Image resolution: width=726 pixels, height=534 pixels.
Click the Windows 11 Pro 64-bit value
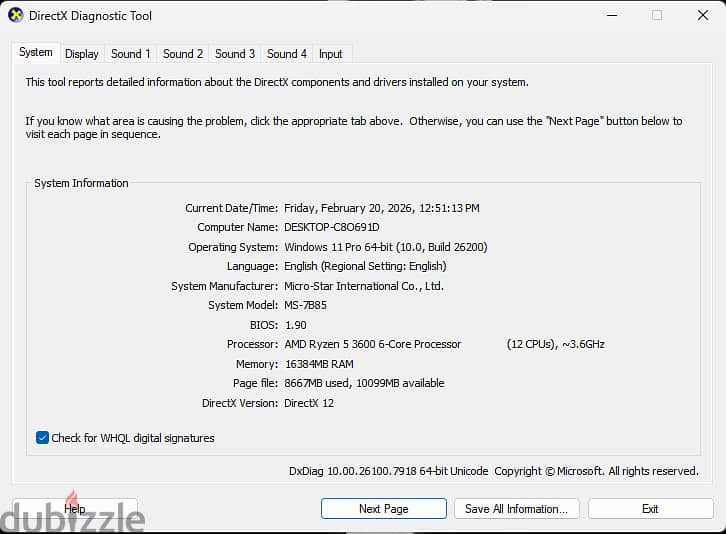point(386,247)
